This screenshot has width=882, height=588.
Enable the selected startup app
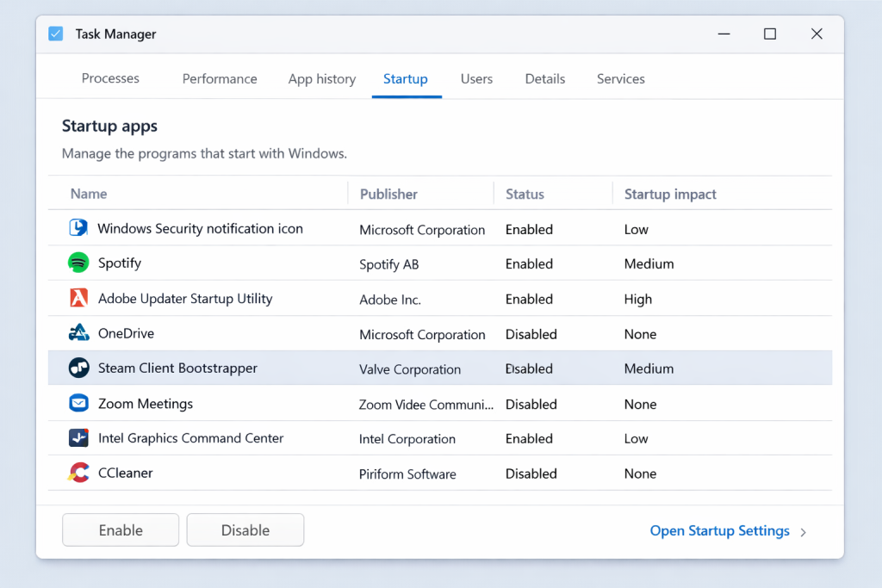pyautogui.click(x=121, y=529)
